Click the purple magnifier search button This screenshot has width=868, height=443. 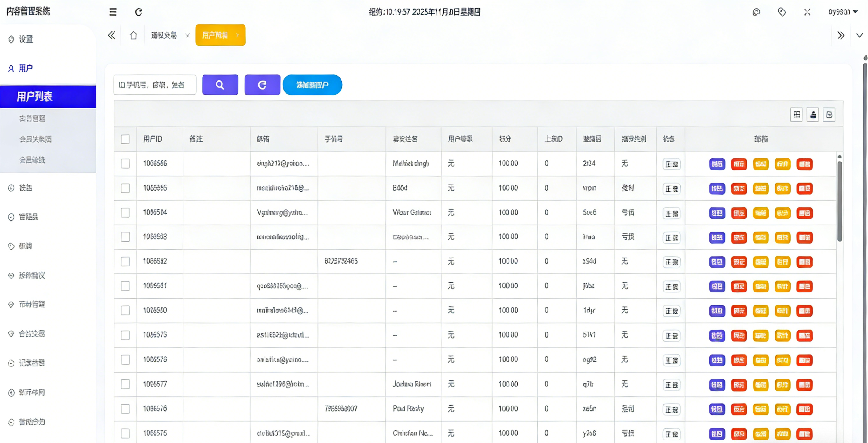[220, 85]
